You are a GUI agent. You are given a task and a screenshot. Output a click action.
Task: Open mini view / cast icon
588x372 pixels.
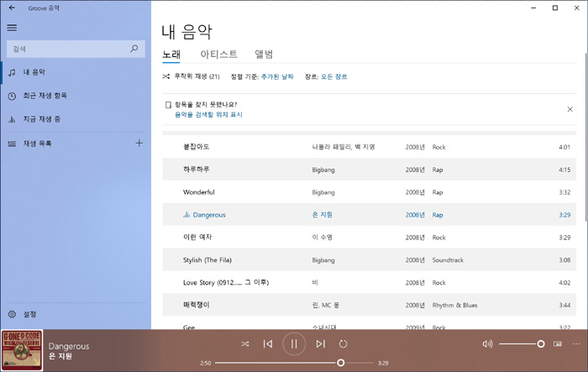point(558,344)
